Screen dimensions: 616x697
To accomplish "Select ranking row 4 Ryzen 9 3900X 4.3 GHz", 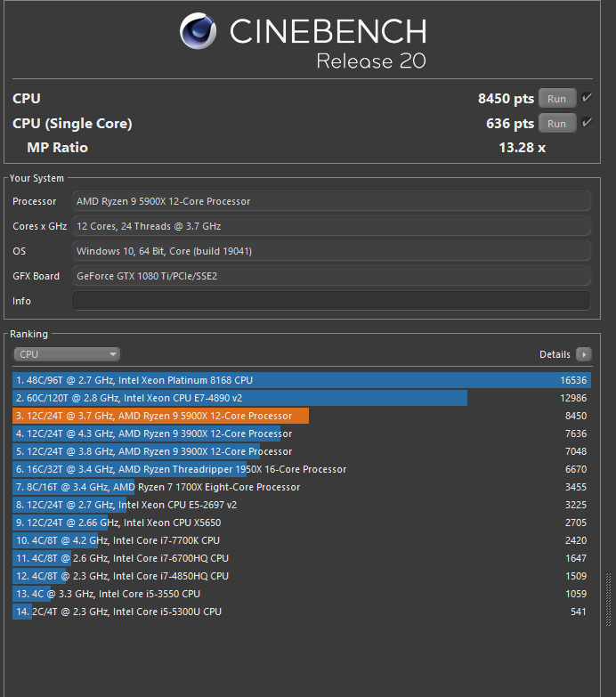I will (302, 434).
